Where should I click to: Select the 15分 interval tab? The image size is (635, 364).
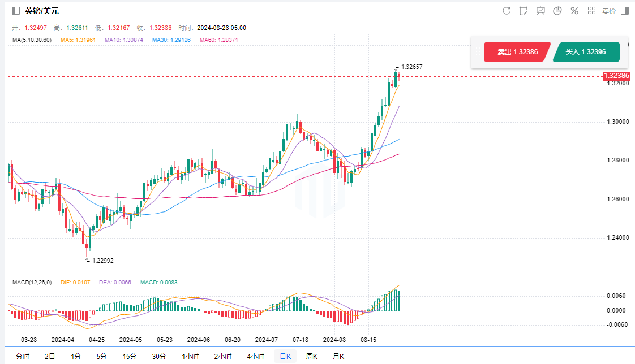coord(129,356)
